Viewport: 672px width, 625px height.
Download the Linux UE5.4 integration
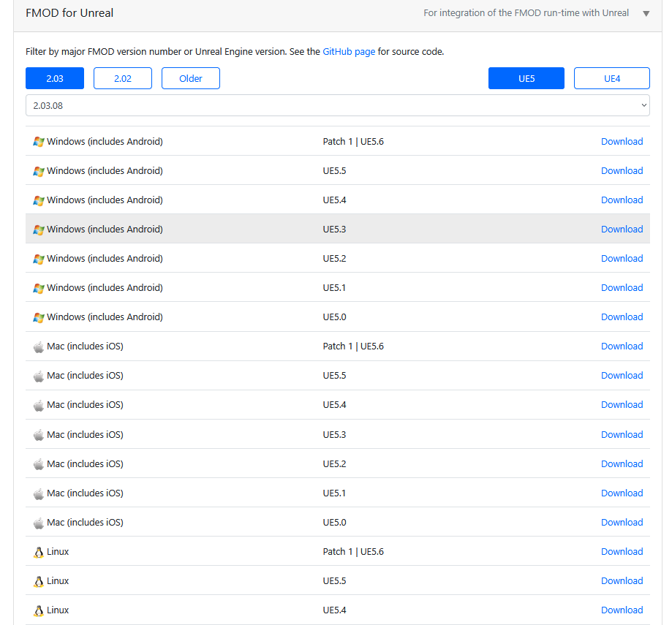tap(622, 610)
